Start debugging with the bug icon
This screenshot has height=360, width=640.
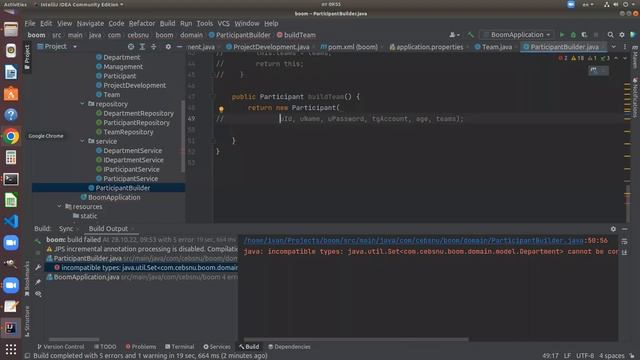[x=573, y=35]
